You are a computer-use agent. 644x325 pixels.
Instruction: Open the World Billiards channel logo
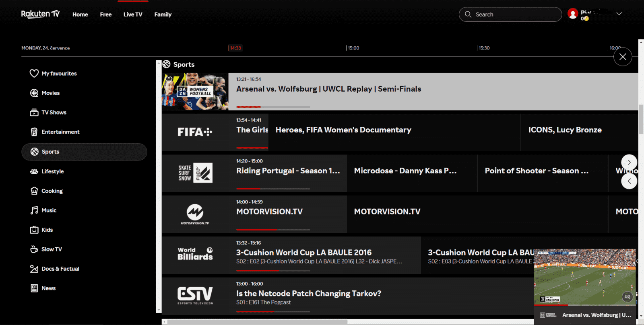[195, 254]
